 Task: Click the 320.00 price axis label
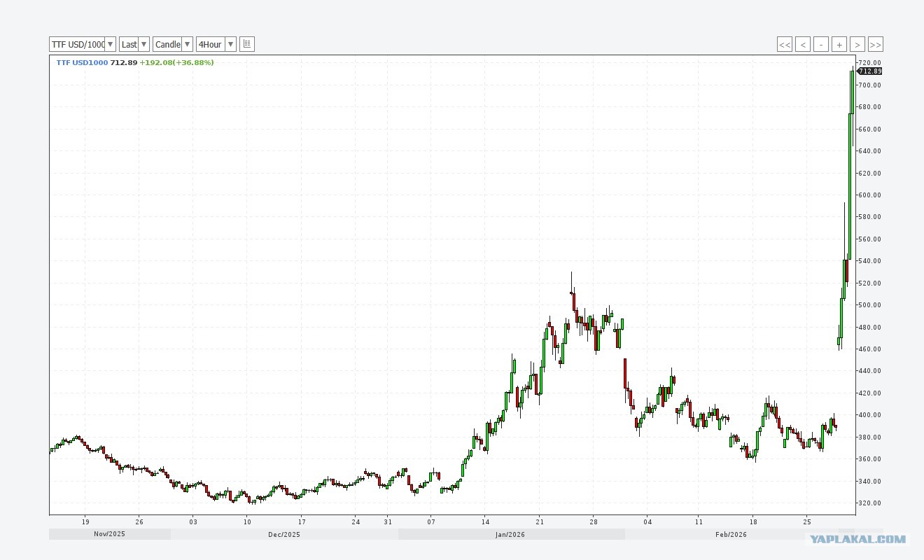[871, 503]
